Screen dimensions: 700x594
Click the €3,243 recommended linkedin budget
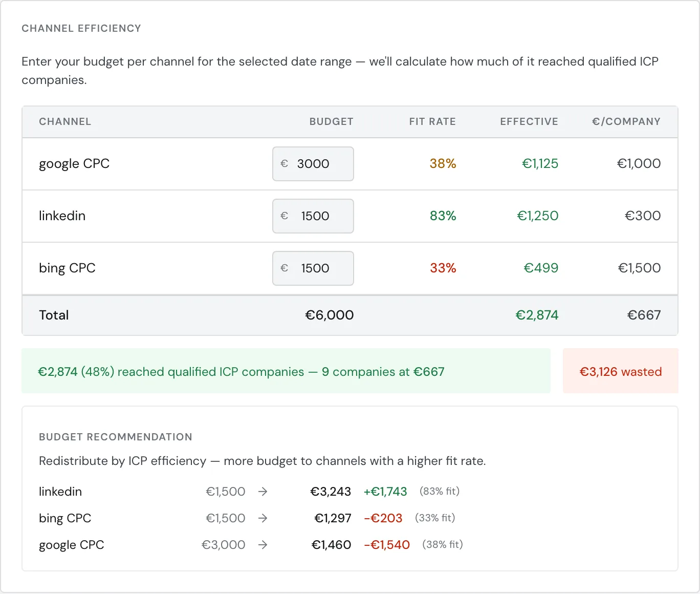[x=331, y=492]
